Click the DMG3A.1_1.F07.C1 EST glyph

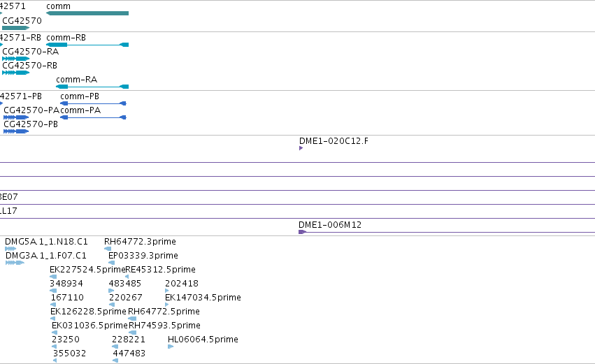[x=15, y=263]
